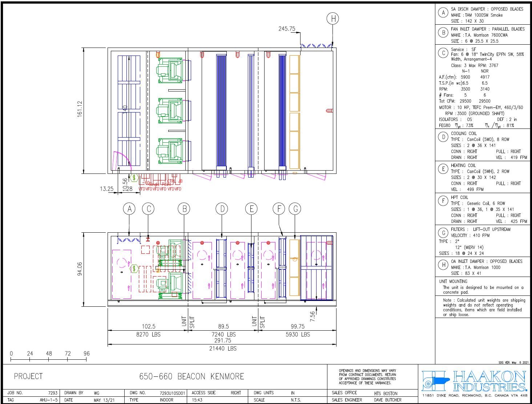This screenshot has height=404, width=532.
Task: Click the circled F callout above elevation view
Action: 279,209
